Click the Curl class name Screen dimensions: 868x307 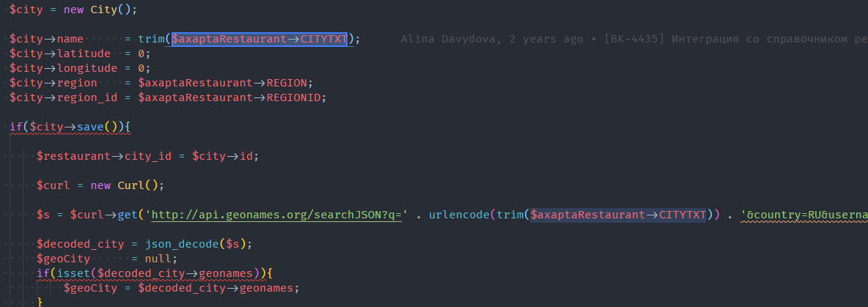(x=134, y=185)
